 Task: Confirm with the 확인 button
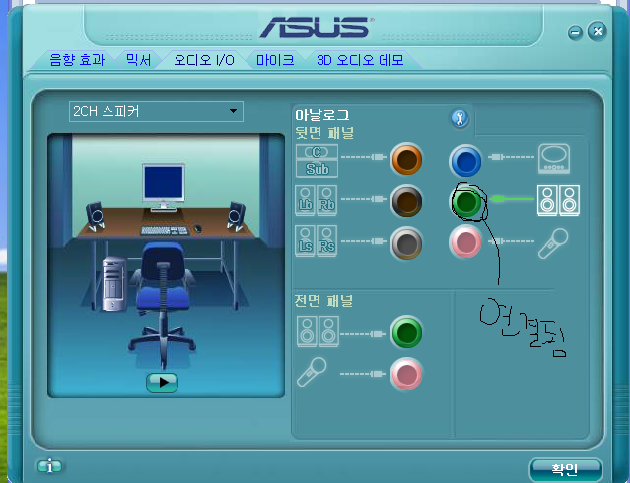[x=565, y=469]
